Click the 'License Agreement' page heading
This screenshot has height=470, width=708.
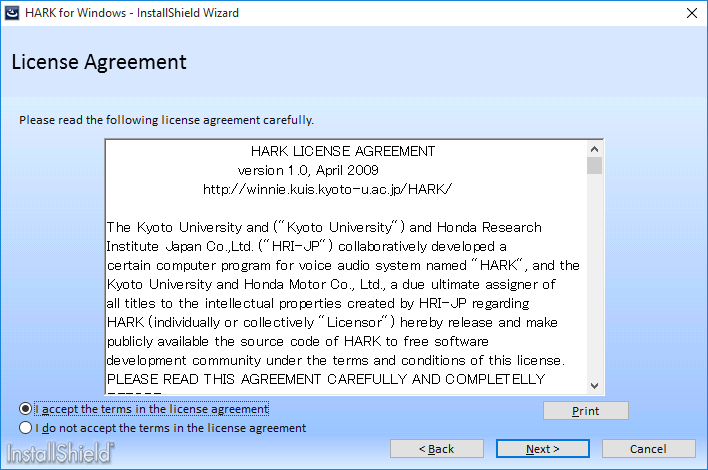click(x=99, y=62)
